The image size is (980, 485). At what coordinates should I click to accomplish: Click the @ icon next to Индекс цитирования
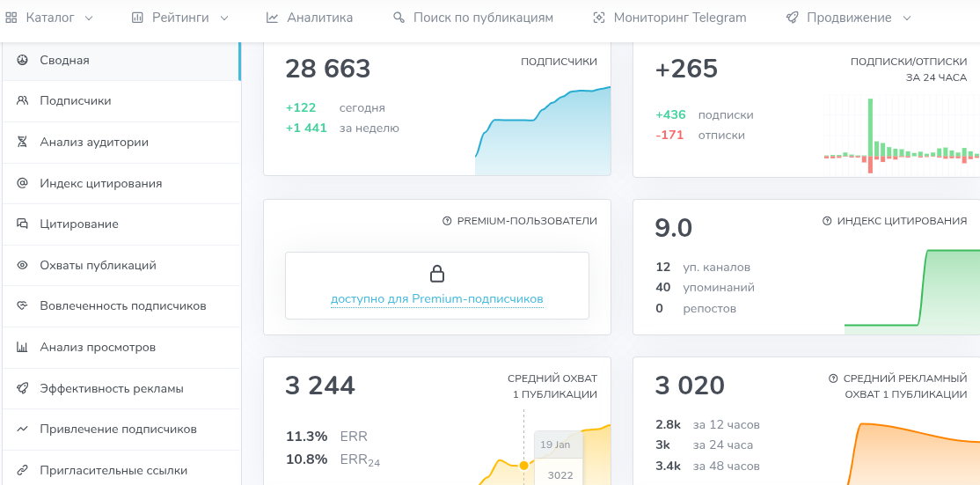(23, 183)
